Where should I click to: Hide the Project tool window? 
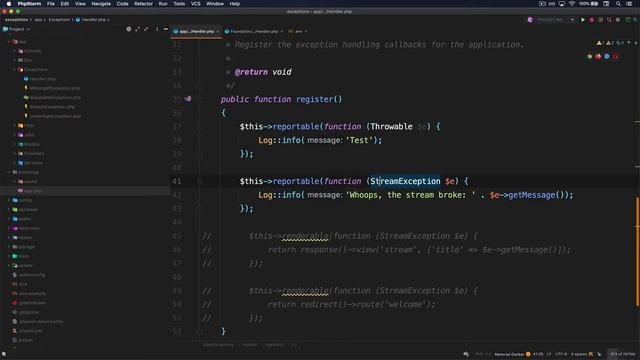click(165, 29)
